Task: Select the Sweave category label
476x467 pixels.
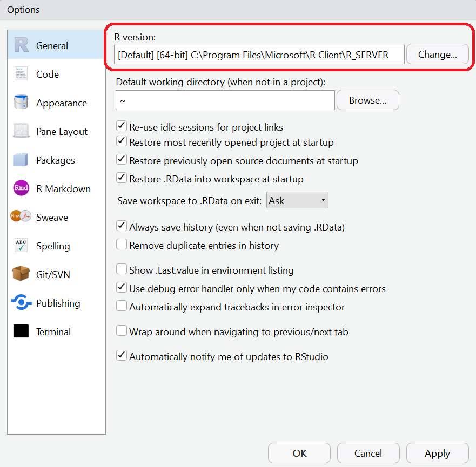Action: pyautogui.click(x=52, y=218)
